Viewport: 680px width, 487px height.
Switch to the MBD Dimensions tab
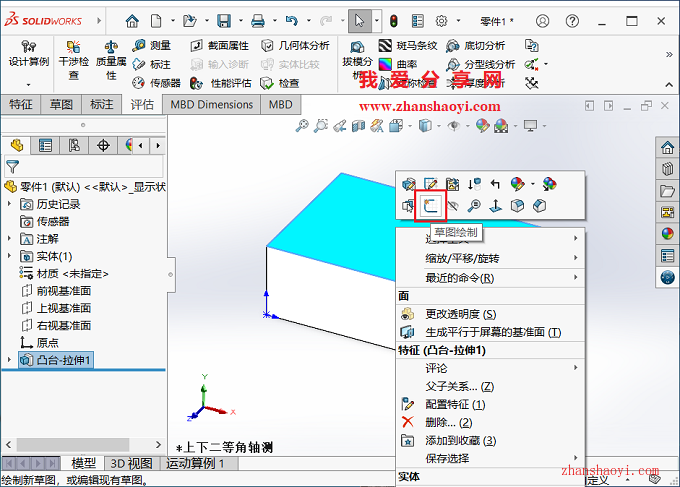pyautogui.click(x=212, y=105)
